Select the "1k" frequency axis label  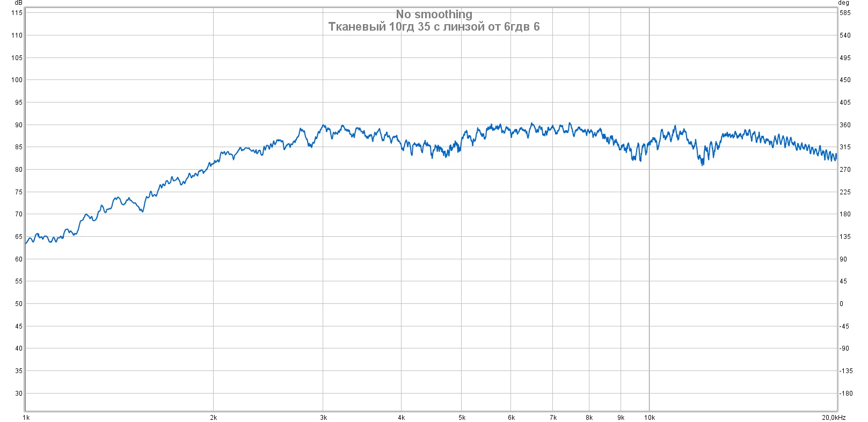tap(26, 418)
